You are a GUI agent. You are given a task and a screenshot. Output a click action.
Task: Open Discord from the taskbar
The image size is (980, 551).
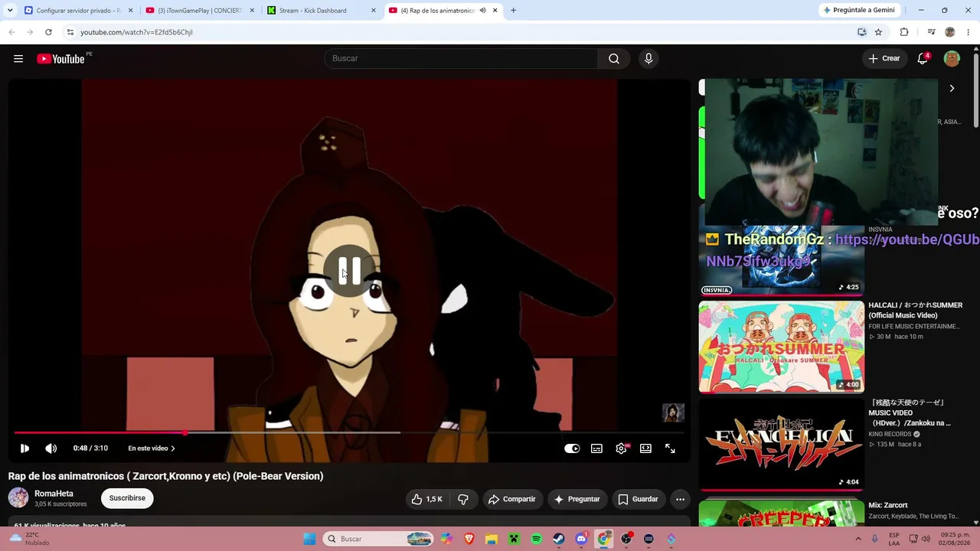(x=581, y=539)
